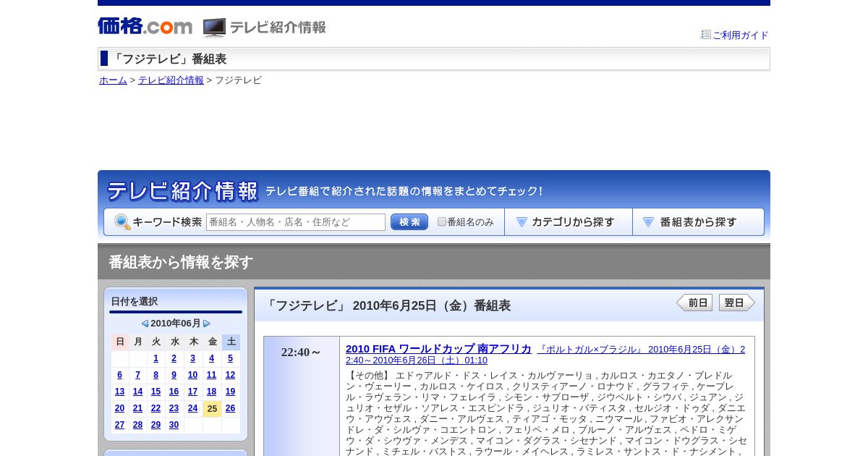
Task: Select June 5 in the calendar
Action: tap(230, 358)
